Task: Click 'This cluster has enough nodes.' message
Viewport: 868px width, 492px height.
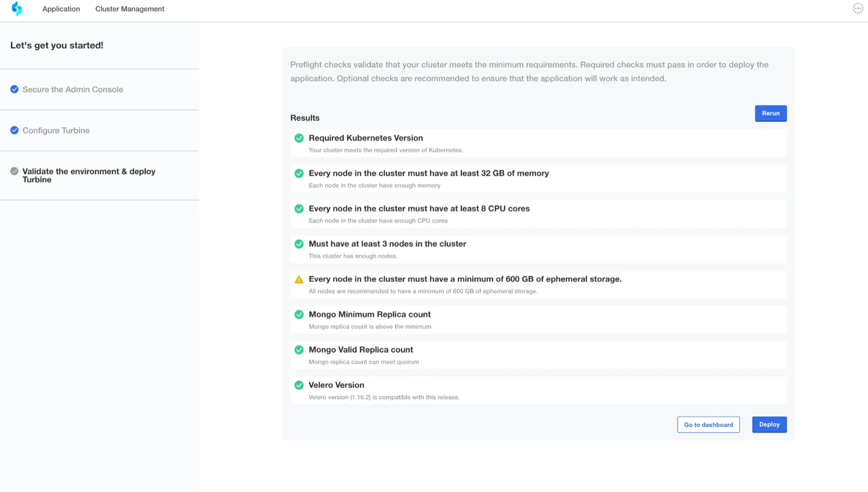Action: (x=353, y=256)
